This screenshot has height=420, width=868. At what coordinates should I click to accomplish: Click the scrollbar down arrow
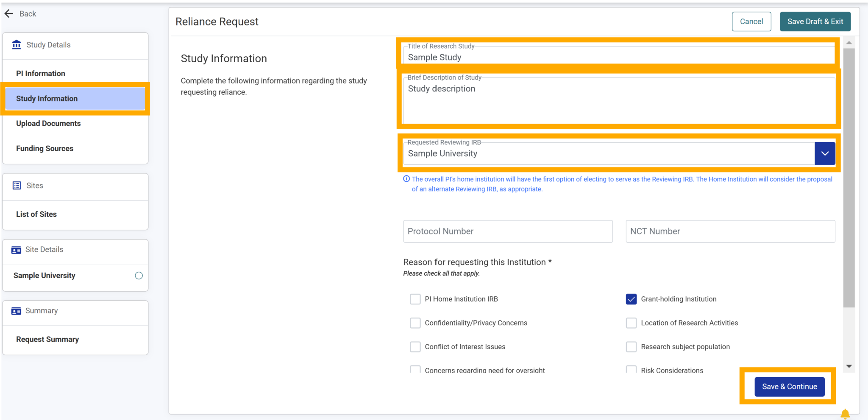click(x=849, y=366)
